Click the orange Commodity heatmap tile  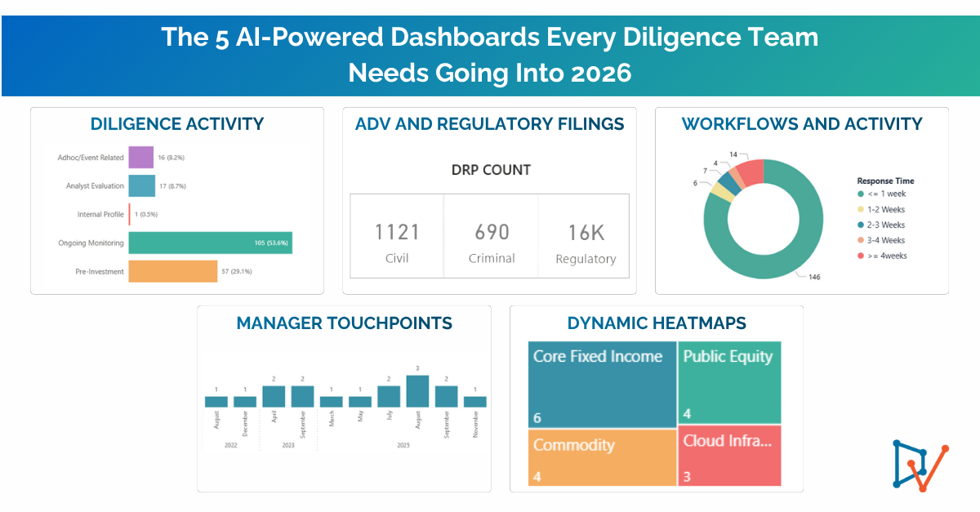coord(602,458)
